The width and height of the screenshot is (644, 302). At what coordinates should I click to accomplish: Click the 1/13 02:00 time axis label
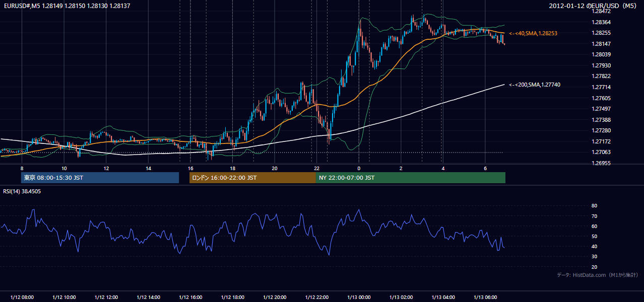click(401, 297)
